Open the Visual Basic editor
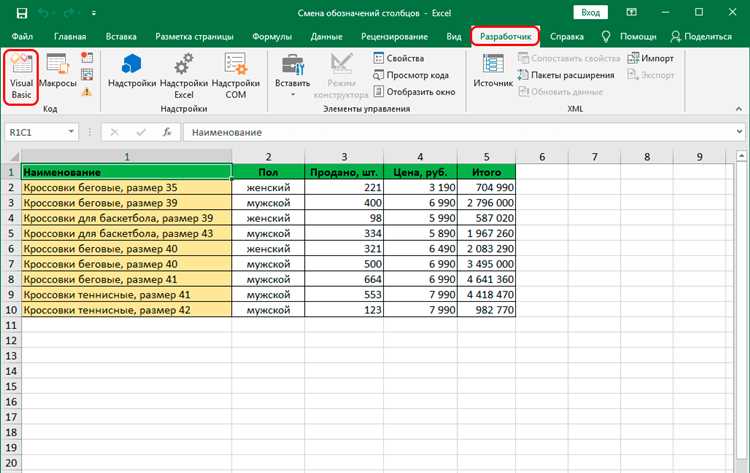Viewport: 750px width, 473px height. [22, 77]
